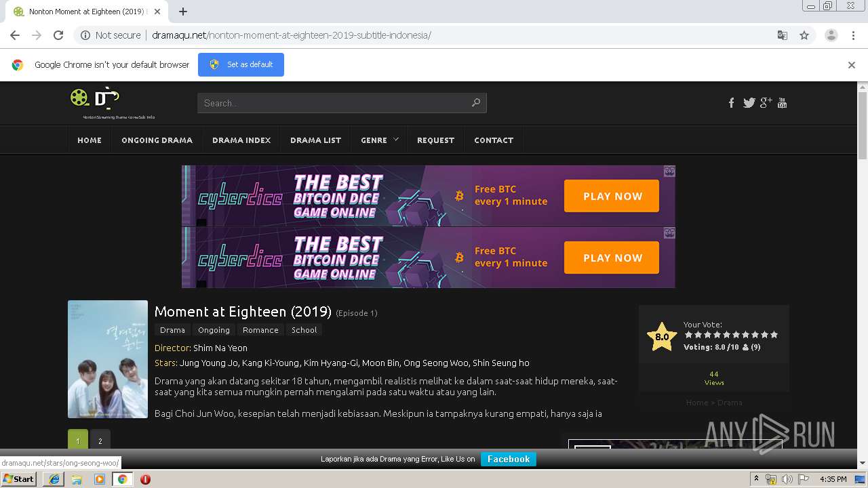Open the Facebook icon in the header
Screen dimensions: 868x488
[731, 103]
